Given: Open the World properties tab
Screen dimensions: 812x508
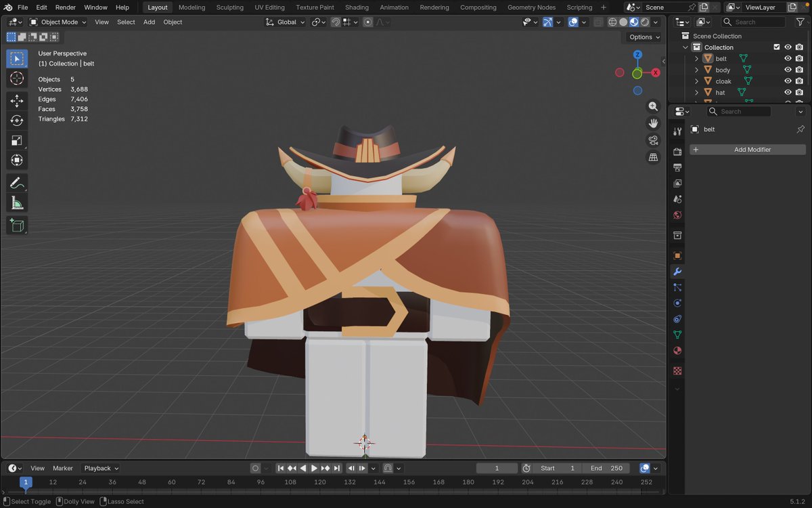Looking at the screenshot, I should pyautogui.click(x=677, y=215).
